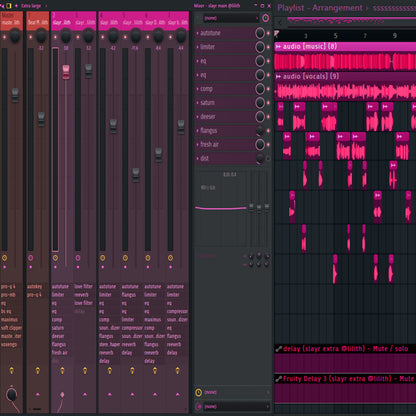This screenshot has width=416, height=416.
Task: Click the delay automation clip icon
Action: (x=278, y=349)
